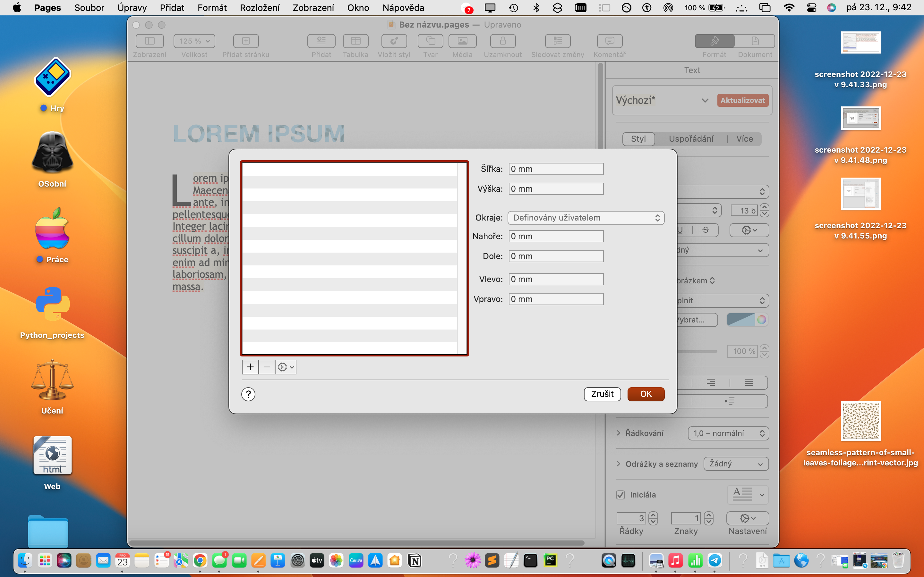The height and width of the screenshot is (577, 924).
Task: Open the Rozložení menu
Action: [x=259, y=8]
